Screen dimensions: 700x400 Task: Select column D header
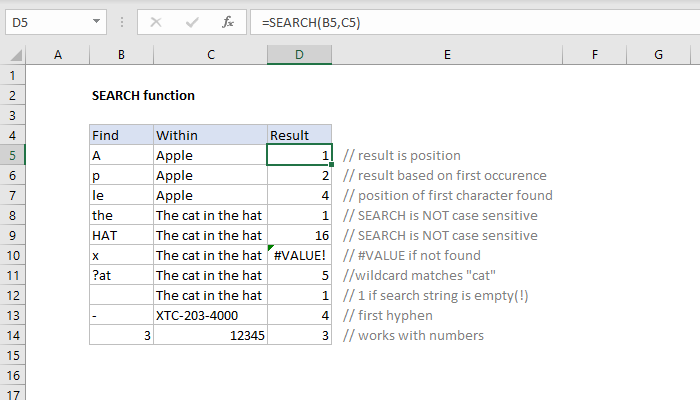tap(299, 55)
